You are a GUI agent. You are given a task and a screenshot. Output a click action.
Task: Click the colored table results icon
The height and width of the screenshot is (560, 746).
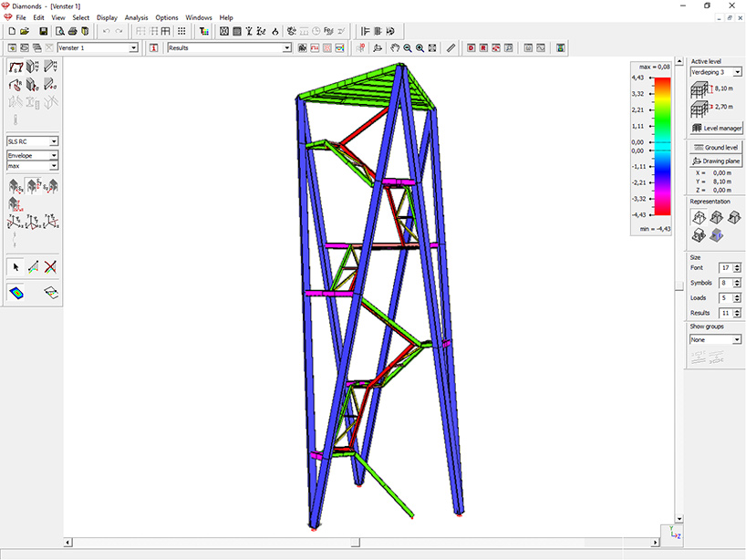[204, 31]
